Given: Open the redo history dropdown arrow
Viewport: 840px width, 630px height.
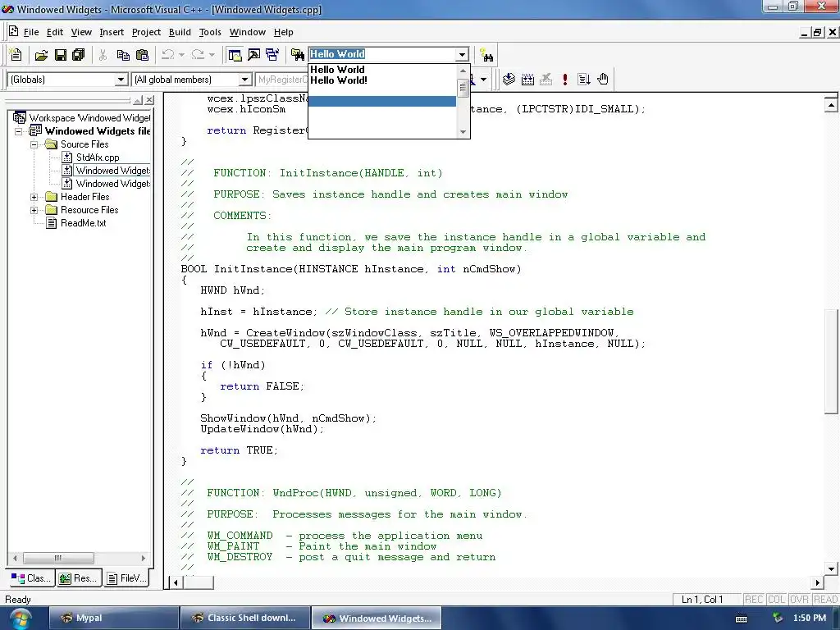Looking at the screenshot, I should 212,55.
